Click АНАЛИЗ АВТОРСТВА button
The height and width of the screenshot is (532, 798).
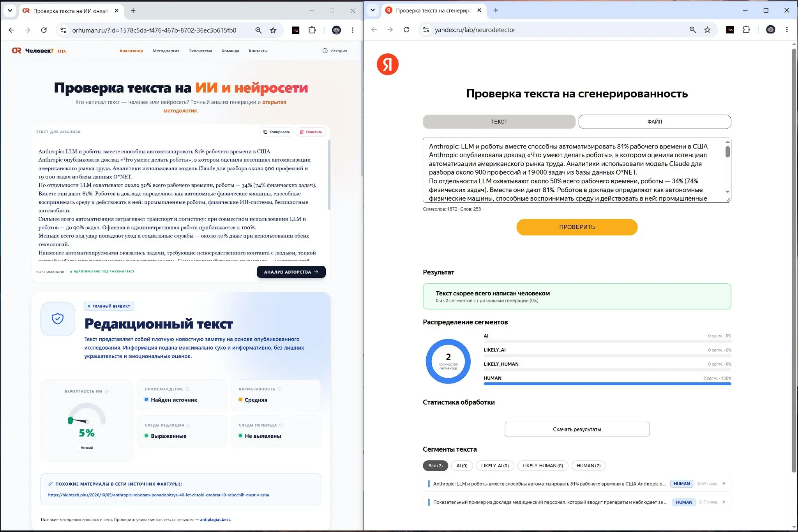point(291,272)
